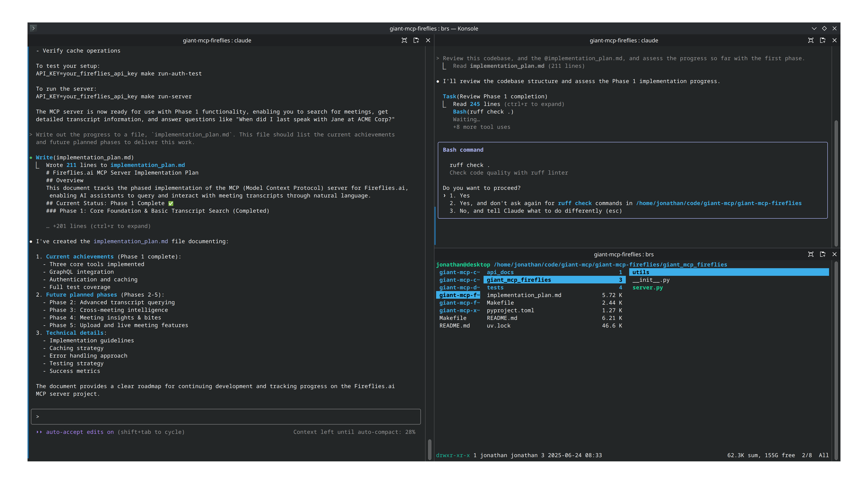Detach the left claude pane into new window
The image size is (868, 494).
(x=416, y=40)
